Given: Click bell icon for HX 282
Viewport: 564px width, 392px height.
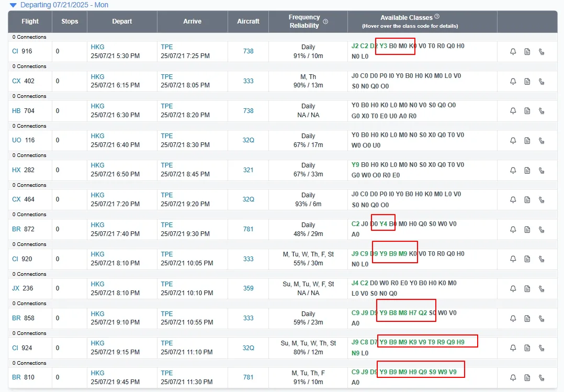Looking at the screenshot, I should 513,170.
